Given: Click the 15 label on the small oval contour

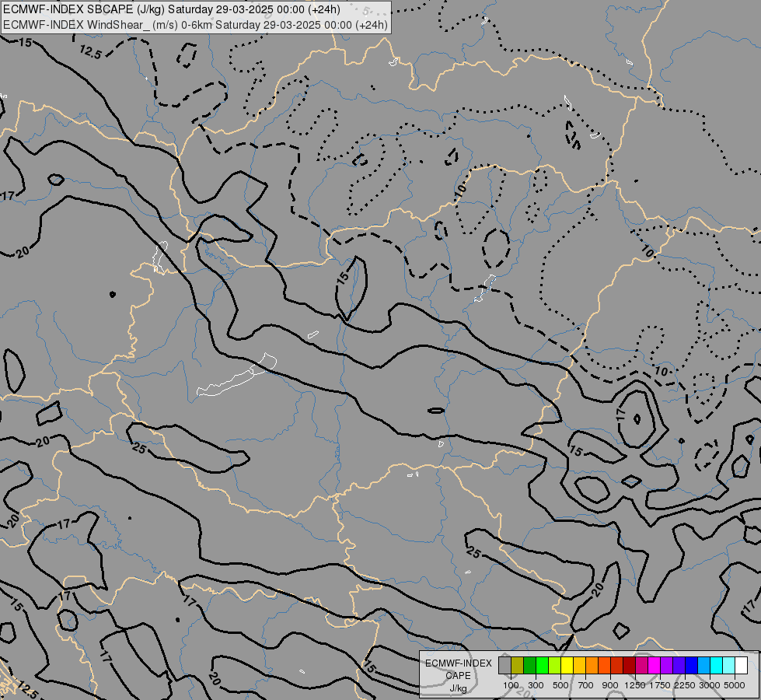Looking at the screenshot, I should click(x=343, y=278).
